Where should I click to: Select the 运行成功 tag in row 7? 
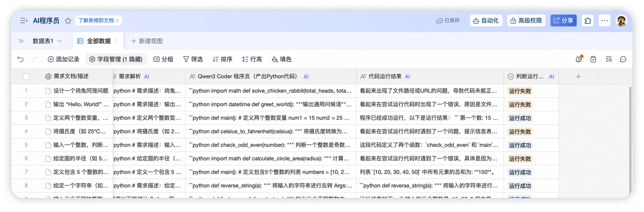tap(520, 172)
